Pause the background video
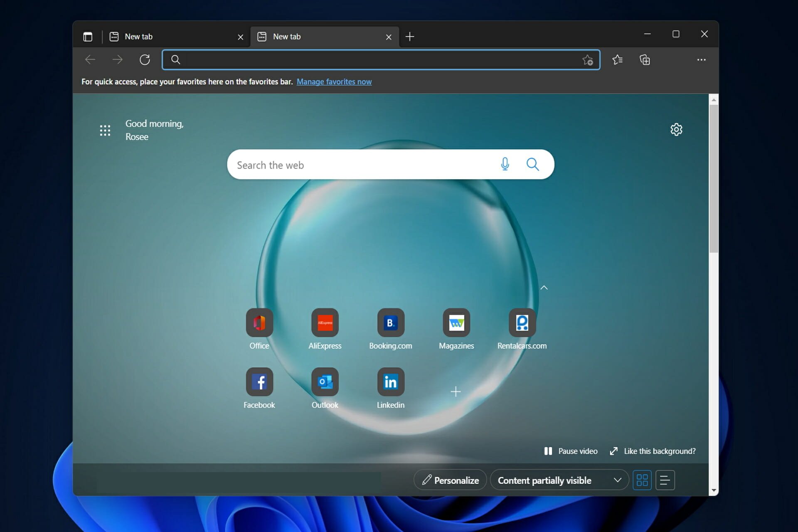This screenshot has height=532, width=798. click(x=571, y=451)
